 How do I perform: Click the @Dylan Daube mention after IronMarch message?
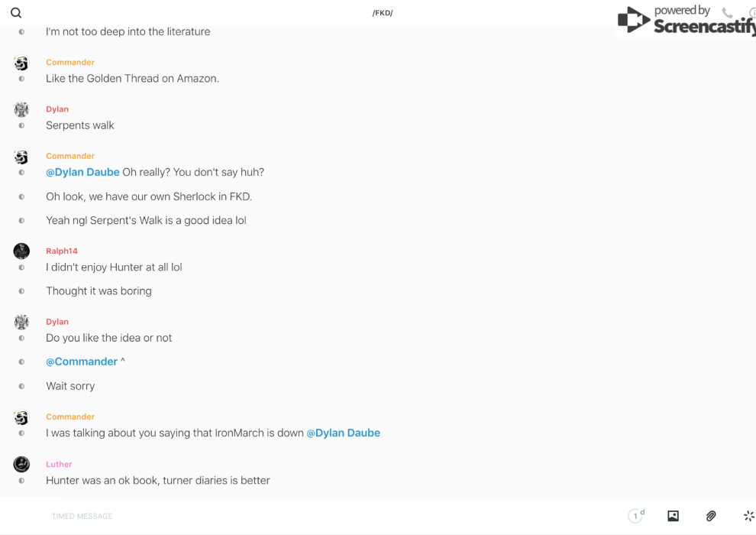tap(343, 433)
